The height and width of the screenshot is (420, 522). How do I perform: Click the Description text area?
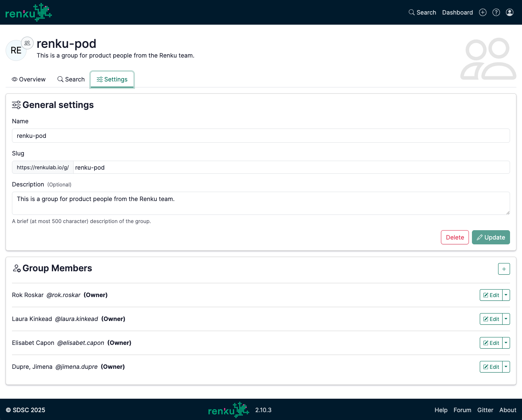(261, 203)
